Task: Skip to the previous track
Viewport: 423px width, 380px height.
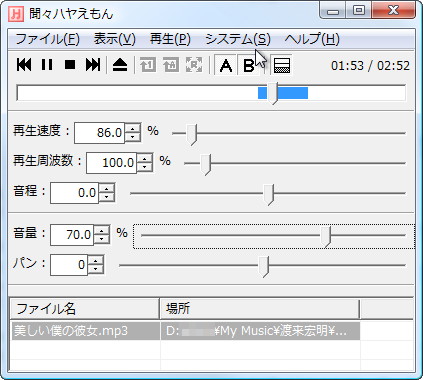Action: point(24,65)
